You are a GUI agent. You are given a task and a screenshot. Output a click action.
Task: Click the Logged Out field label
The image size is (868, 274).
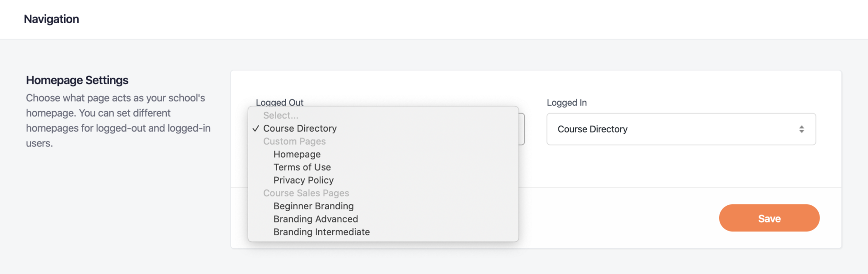pos(279,102)
